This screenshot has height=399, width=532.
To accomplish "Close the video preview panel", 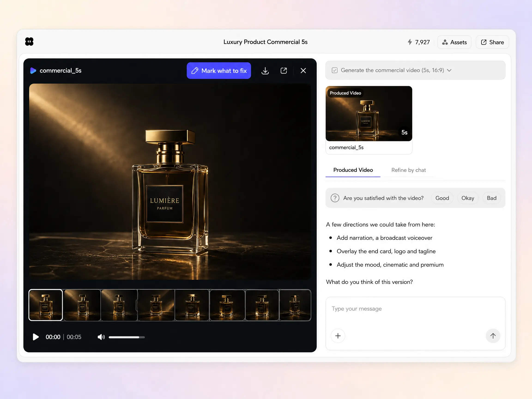I will pyautogui.click(x=303, y=70).
